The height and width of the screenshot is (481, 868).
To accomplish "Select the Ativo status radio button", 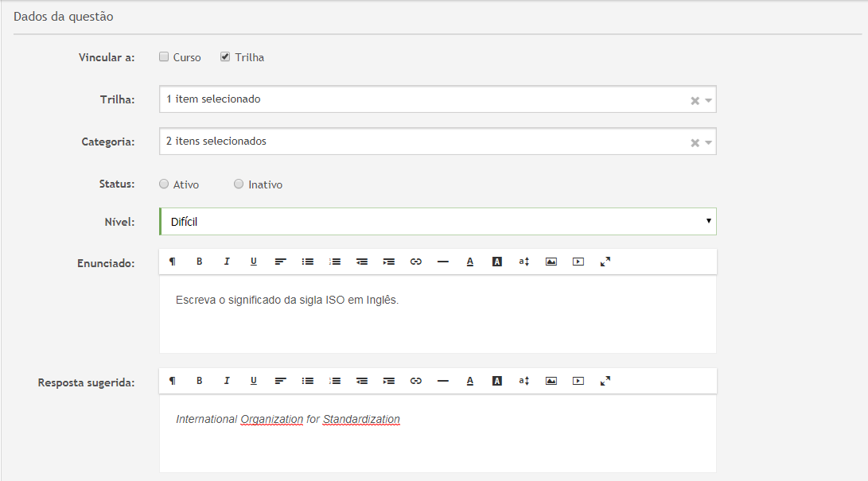I will click(x=164, y=184).
